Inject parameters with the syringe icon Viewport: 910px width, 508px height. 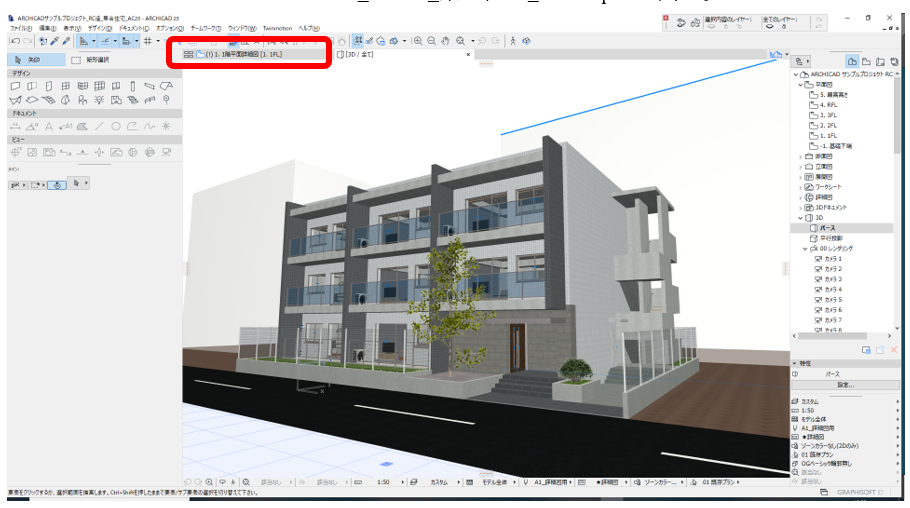(66, 41)
